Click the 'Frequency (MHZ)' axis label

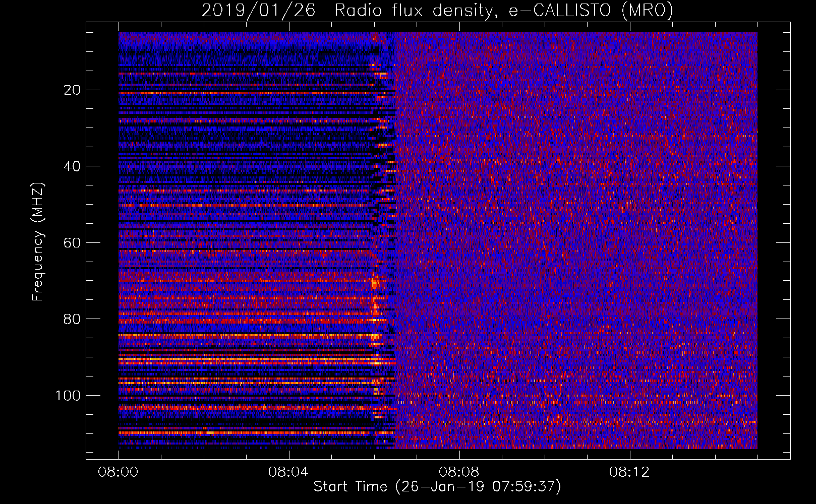tap(38, 241)
